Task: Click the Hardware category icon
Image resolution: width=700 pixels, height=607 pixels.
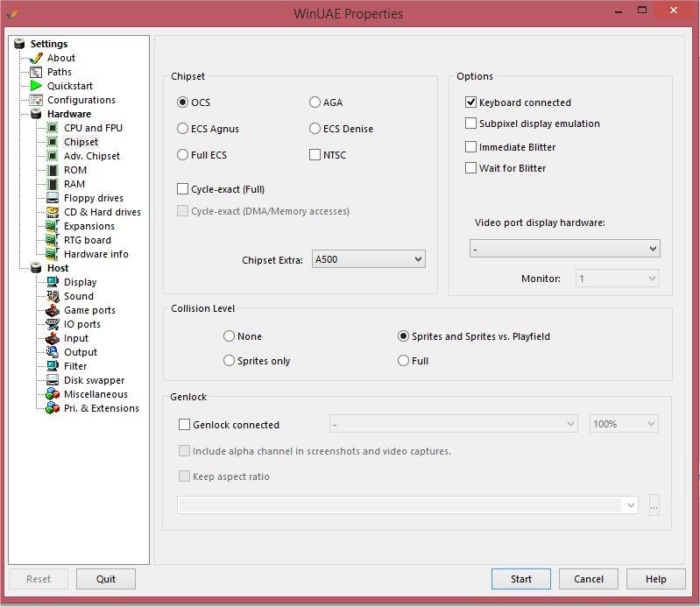Action: [x=36, y=114]
